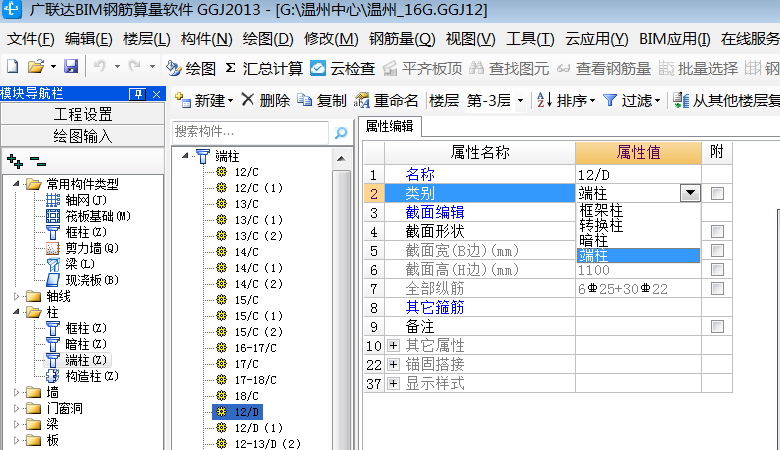Toggle checkbox for 截面形状 row
This screenshot has width=780, height=450.
[x=717, y=231]
